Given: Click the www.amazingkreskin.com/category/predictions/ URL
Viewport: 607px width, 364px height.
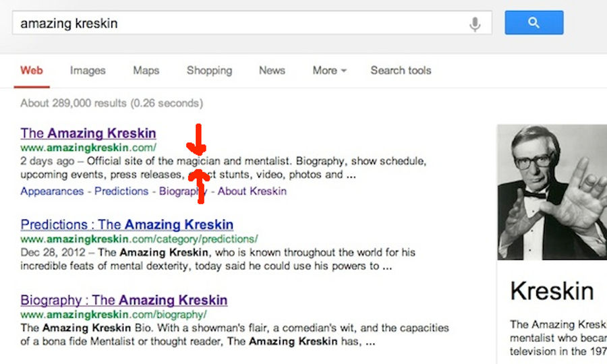Looking at the screenshot, I should pyautogui.click(x=139, y=239).
